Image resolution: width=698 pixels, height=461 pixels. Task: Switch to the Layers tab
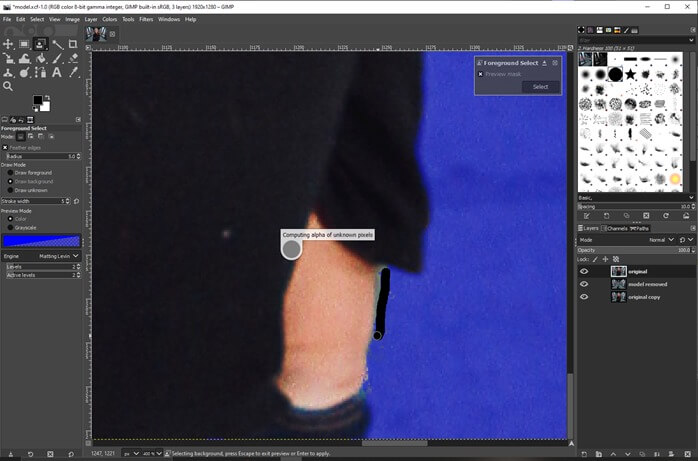click(x=588, y=228)
